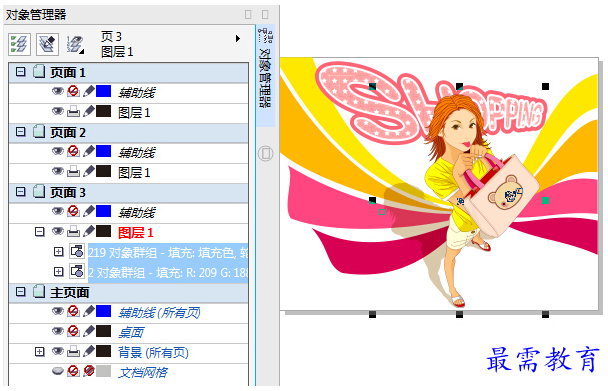
Task: Toggle eye visibility of 页面 2 图层 1
Action: click(x=58, y=171)
